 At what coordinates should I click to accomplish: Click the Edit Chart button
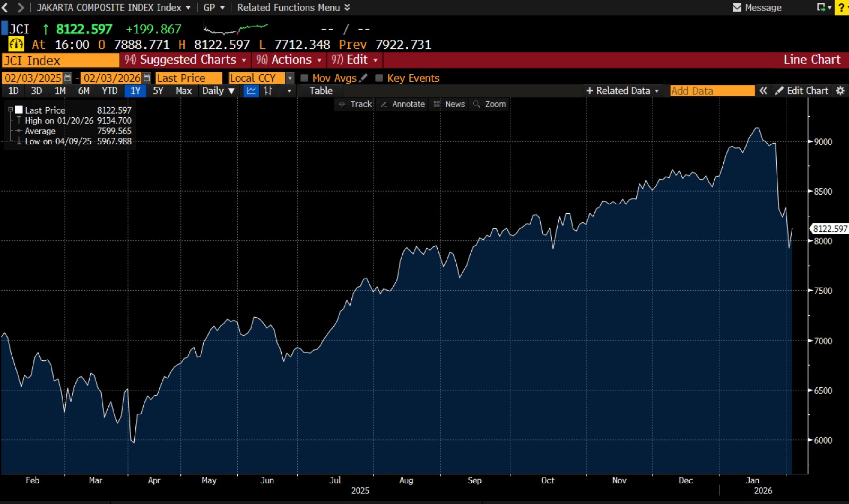pos(802,91)
